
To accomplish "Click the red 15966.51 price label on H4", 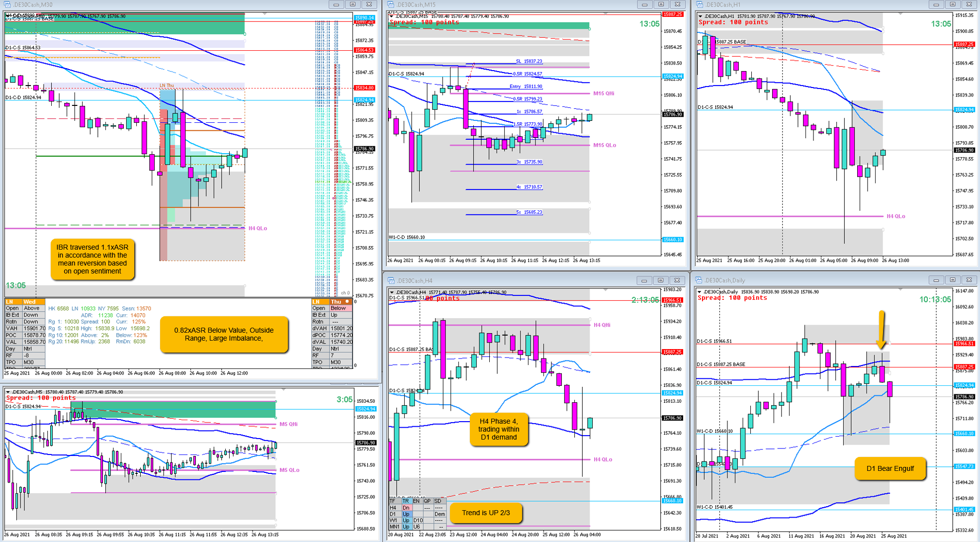I will click(672, 300).
